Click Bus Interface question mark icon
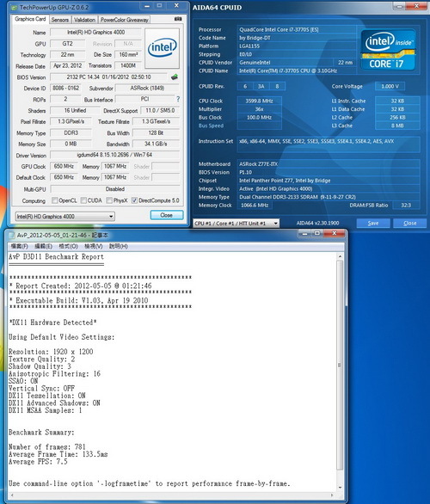Viewport: 430px width, 504px height. (178, 99)
